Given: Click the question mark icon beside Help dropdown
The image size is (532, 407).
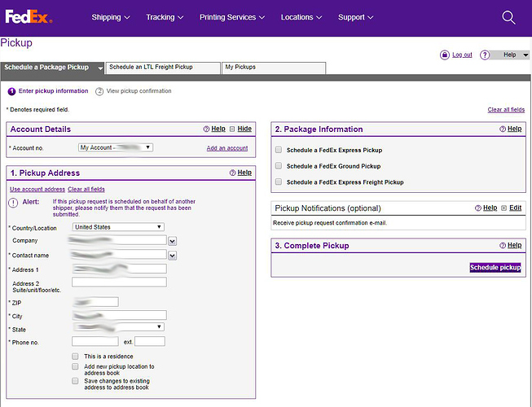Looking at the screenshot, I should click(x=485, y=55).
